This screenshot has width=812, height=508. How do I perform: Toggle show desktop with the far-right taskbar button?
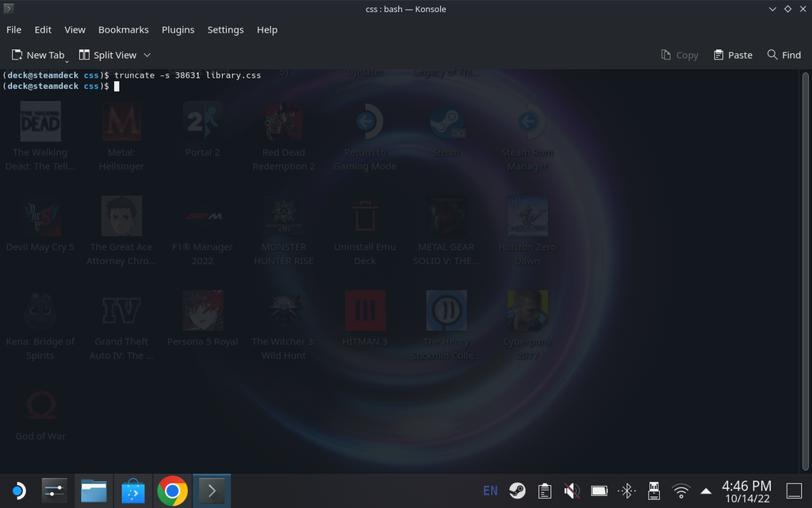click(795, 491)
